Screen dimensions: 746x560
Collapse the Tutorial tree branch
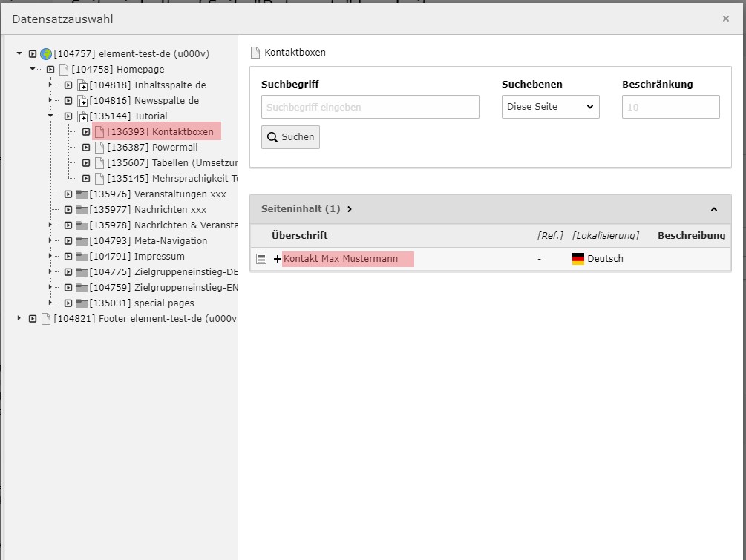tap(51, 116)
